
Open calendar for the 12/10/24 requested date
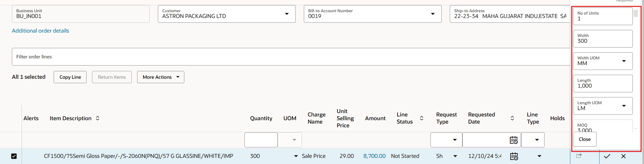[x=514, y=156]
